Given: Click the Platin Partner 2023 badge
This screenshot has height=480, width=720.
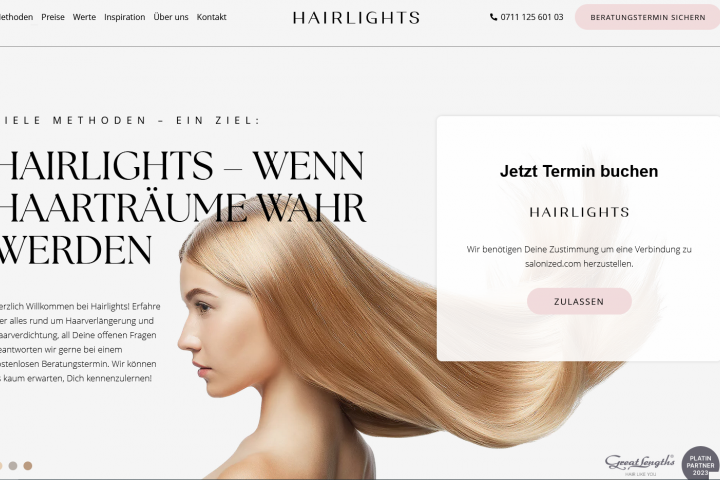Looking at the screenshot, I should (700, 464).
